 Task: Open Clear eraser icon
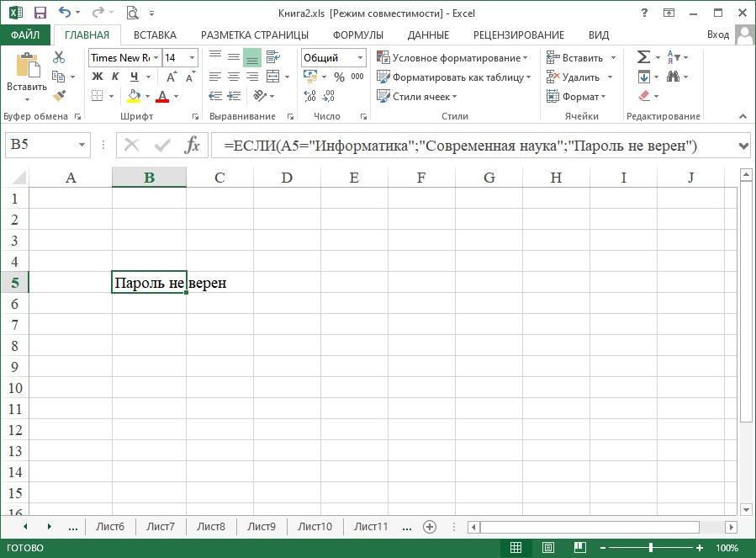(x=645, y=96)
